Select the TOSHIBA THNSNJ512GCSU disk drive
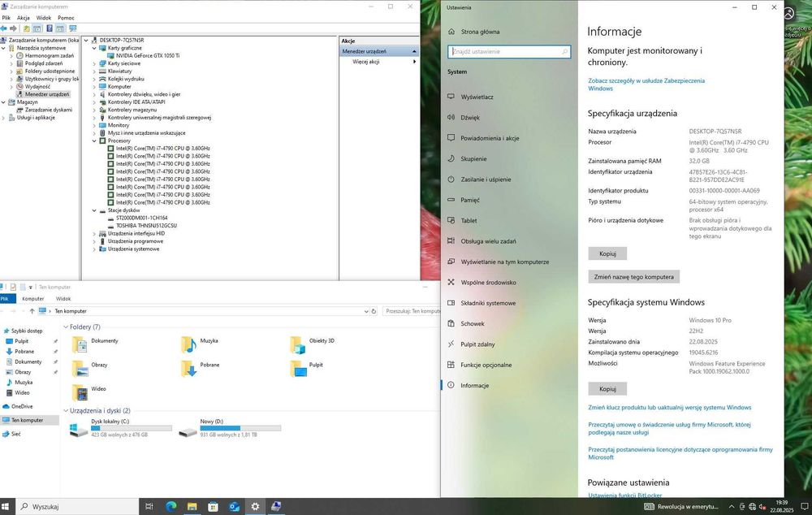This screenshot has height=515, width=812. (146, 226)
